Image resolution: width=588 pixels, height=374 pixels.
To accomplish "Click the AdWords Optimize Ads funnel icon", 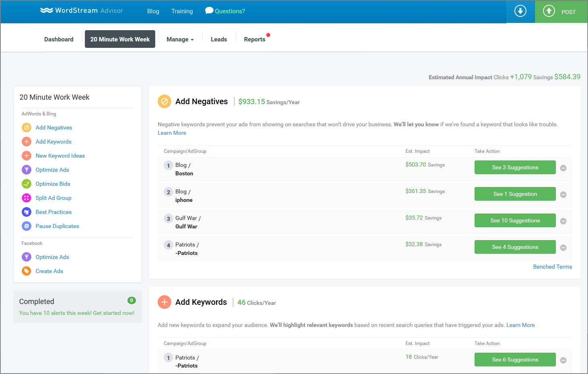I will click(x=27, y=170).
